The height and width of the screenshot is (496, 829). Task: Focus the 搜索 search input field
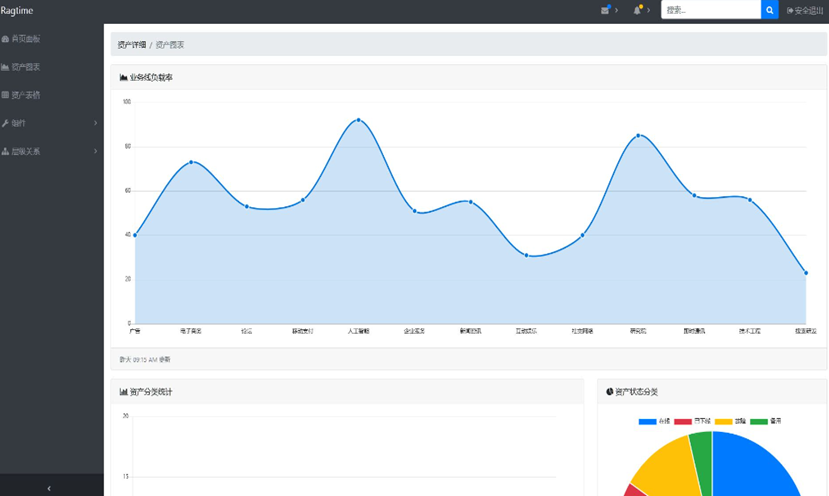pos(711,10)
